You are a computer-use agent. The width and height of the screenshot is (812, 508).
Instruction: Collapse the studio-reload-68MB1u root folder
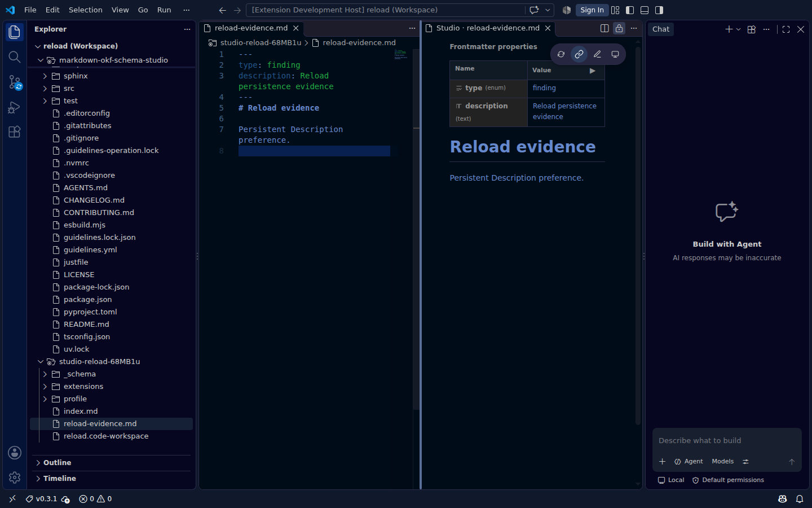coord(99,362)
